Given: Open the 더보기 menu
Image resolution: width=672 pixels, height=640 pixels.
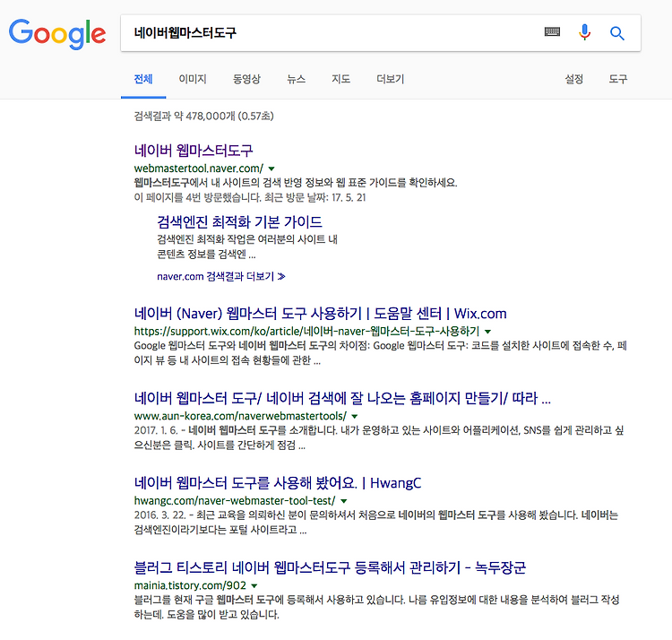Looking at the screenshot, I should click(x=391, y=79).
